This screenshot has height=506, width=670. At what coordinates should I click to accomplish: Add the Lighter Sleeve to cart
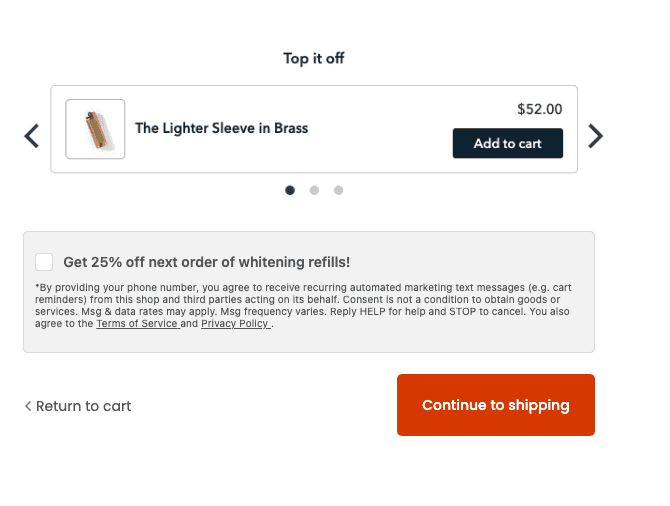[x=507, y=143]
